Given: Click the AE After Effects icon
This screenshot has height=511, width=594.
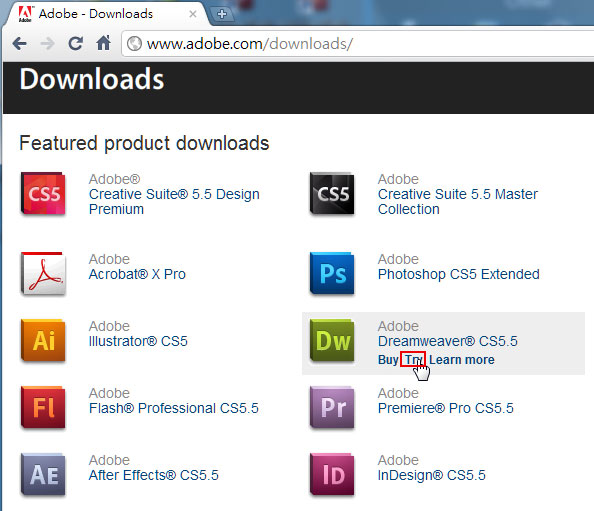Looking at the screenshot, I should [43, 475].
